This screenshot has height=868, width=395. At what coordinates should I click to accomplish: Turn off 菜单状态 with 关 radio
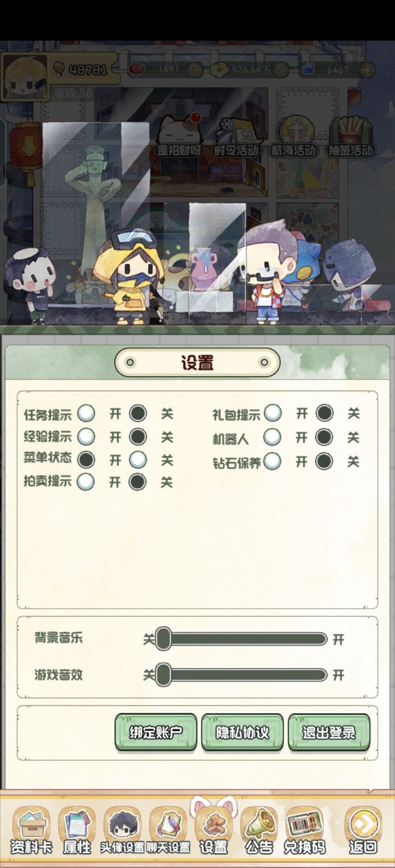click(x=138, y=460)
